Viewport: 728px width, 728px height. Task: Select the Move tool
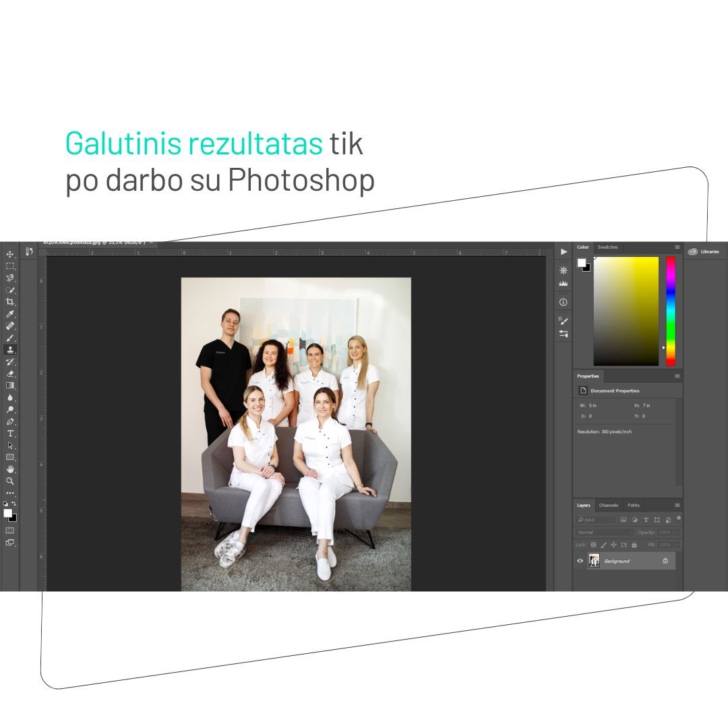(x=10, y=254)
